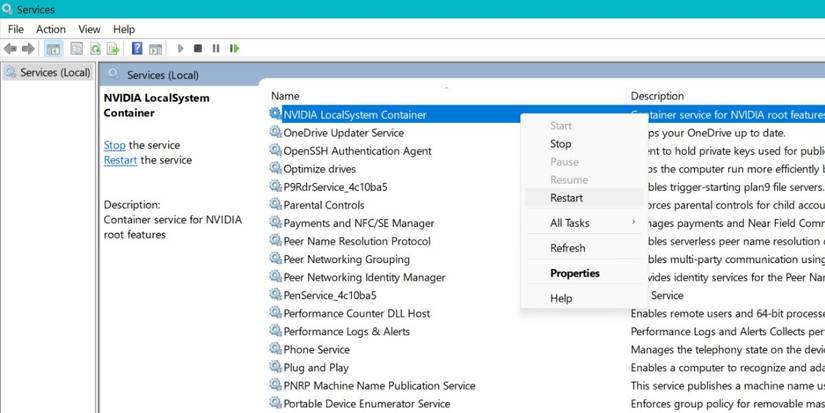Click the Stop Service square icon
This screenshot has width=825, height=413.
tap(198, 48)
